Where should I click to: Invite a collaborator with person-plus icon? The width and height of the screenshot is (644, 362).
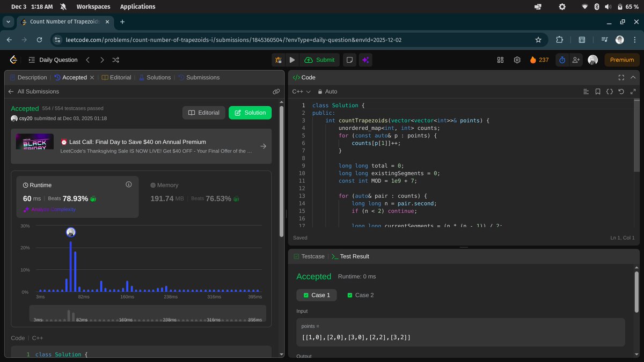pyautogui.click(x=576, y=60)
